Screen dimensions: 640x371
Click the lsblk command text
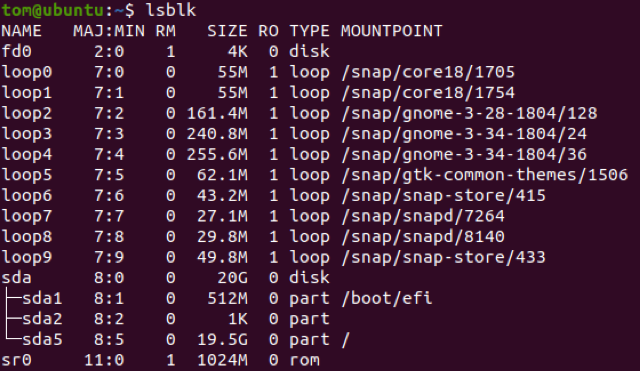pos(171,10)
